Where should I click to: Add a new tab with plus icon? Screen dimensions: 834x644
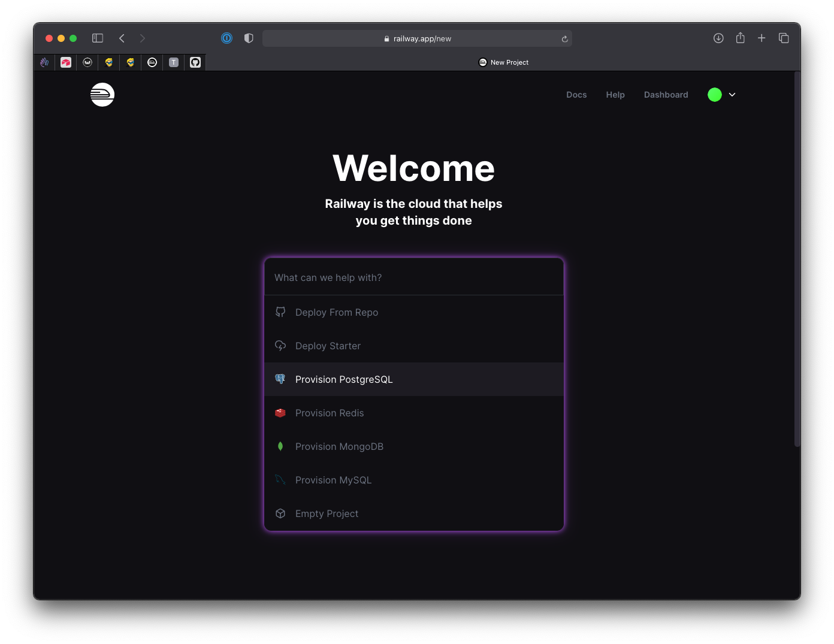click(762, 38)
